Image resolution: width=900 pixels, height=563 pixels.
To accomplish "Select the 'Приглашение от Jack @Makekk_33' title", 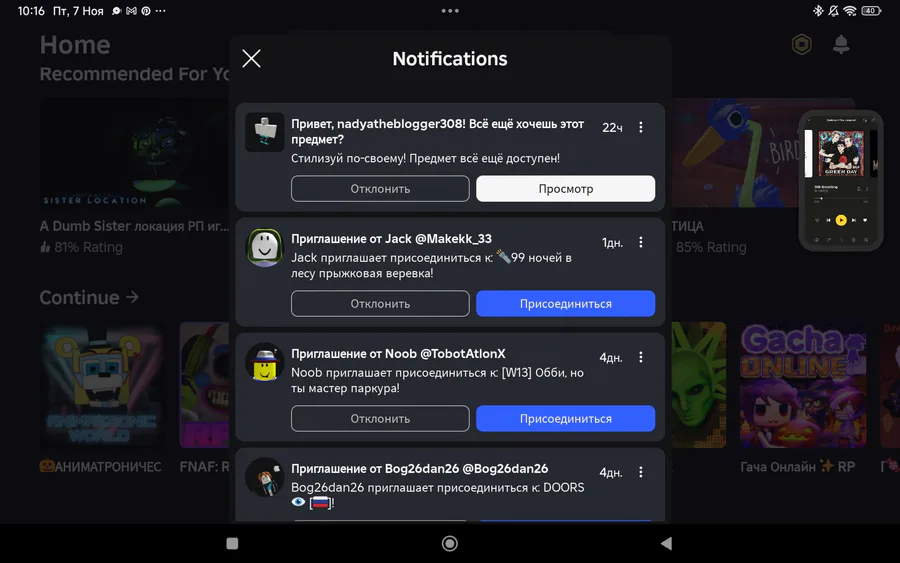I will coord(391,239).
